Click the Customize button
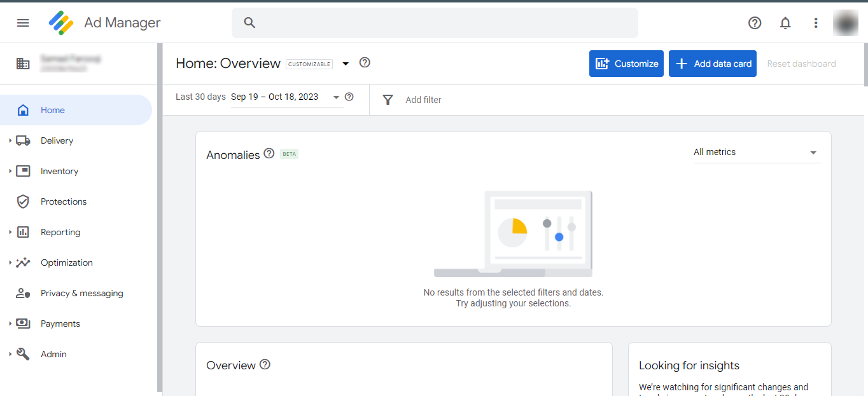868x396 pixels. tap(626, 64)
